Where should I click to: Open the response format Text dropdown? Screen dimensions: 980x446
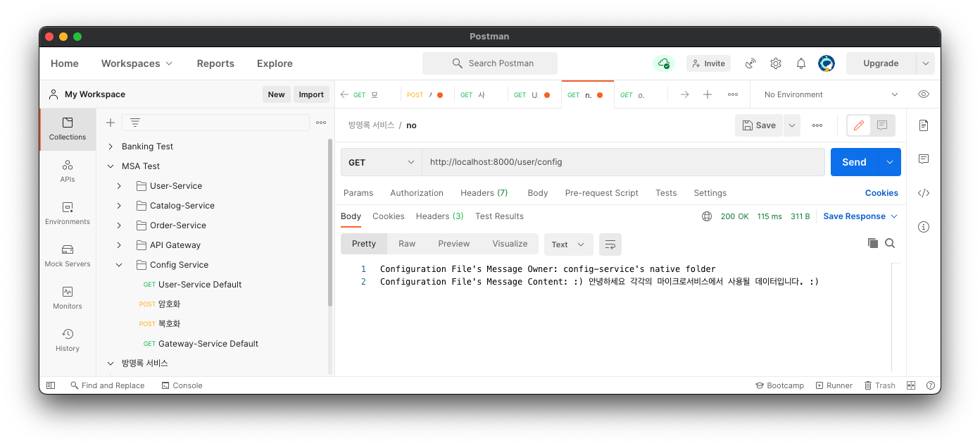click(x=569, y=244)
